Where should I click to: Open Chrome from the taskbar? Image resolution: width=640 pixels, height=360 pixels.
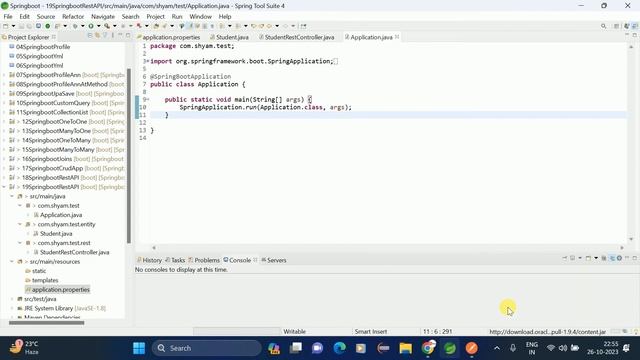428,348
